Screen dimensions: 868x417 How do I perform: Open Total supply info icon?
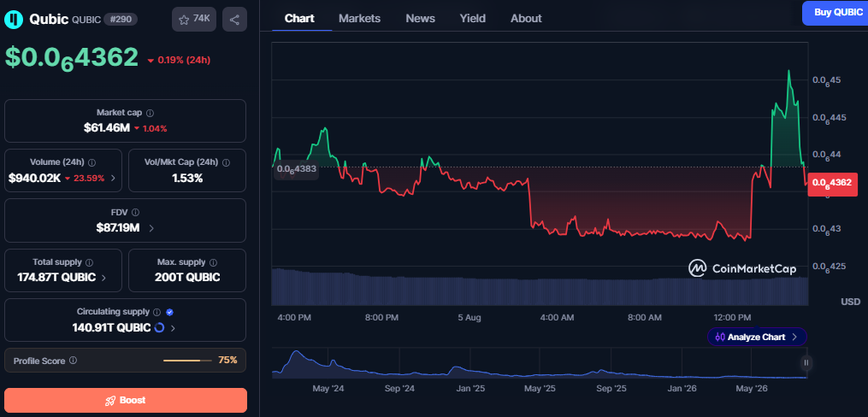(x=89, y=262)
